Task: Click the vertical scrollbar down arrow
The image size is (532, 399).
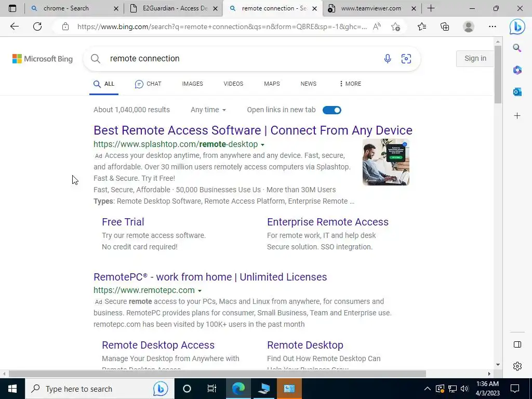Action: (x=498, y=365)
